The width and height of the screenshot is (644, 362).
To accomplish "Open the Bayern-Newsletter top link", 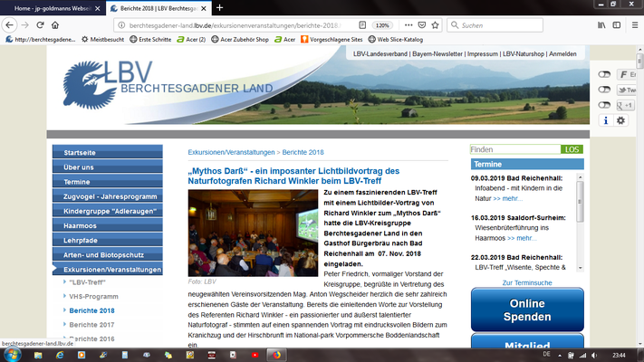I will click(437, 53).
